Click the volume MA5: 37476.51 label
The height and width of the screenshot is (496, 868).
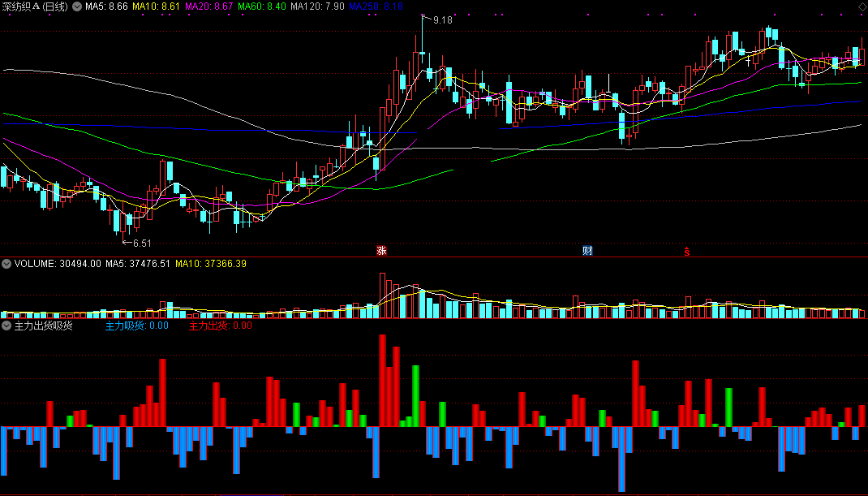(138, 264)
